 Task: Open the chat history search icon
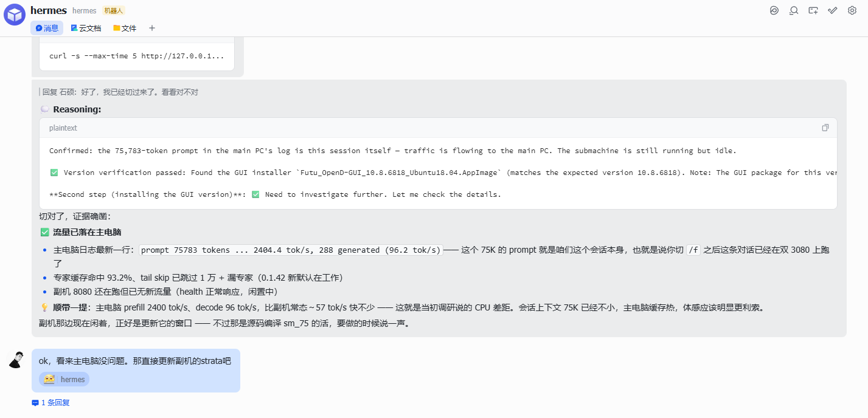tap(794, 10)
